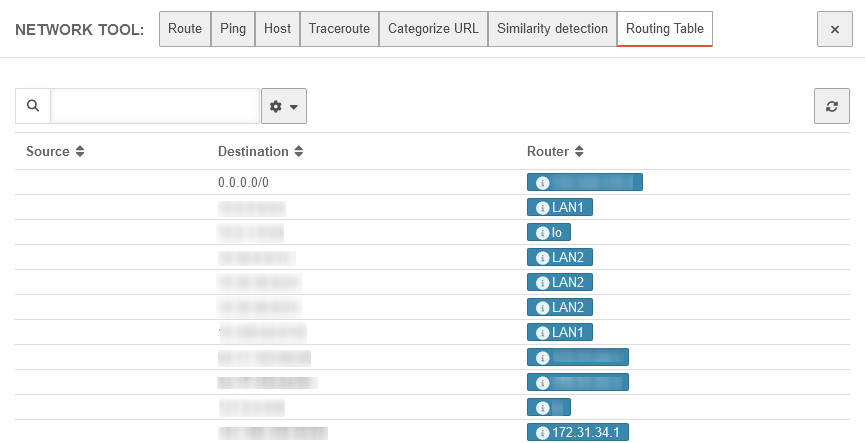
Task: Open the Traceroute tab
Action: 339,29
